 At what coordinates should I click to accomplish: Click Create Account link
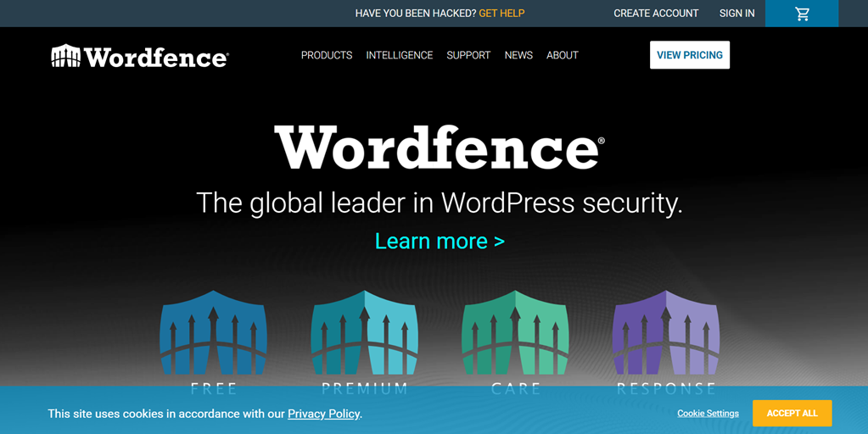click(x=656, y=14)
